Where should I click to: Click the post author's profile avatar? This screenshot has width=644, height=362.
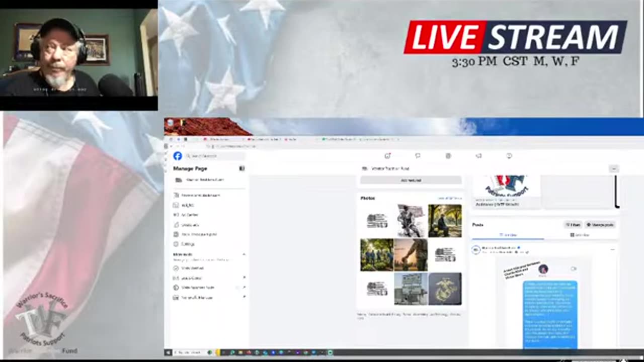(x=476, y=250)
